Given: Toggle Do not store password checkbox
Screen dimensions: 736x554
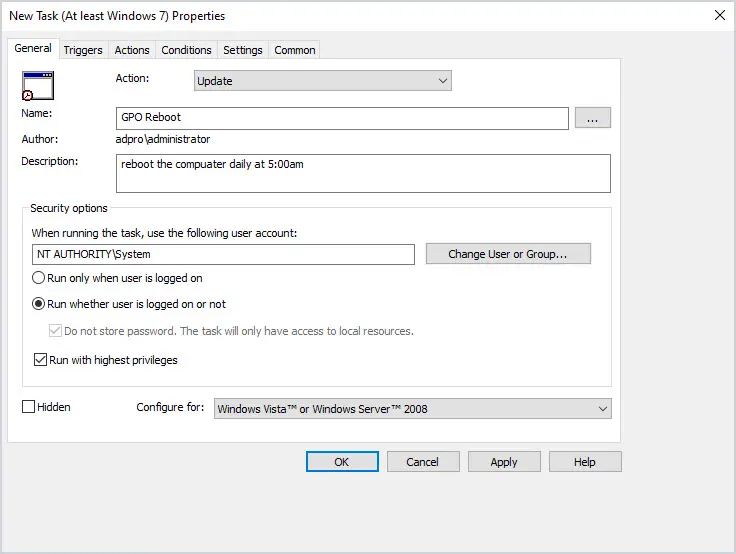Looking at the screenshot, I should (55, 331).
